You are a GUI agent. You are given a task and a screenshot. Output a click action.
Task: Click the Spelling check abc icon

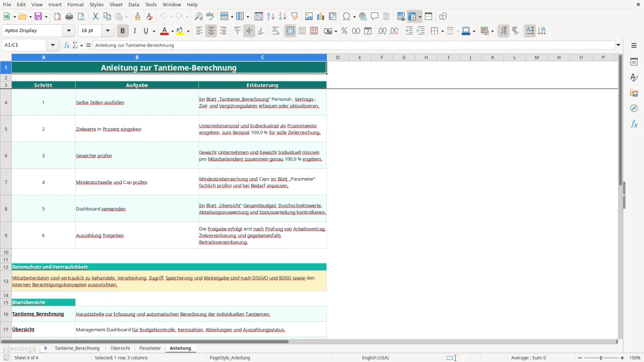[210, 17]
